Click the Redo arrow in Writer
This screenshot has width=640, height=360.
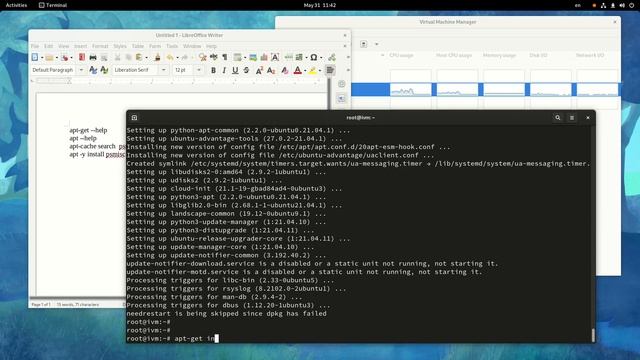coord(184,58)
